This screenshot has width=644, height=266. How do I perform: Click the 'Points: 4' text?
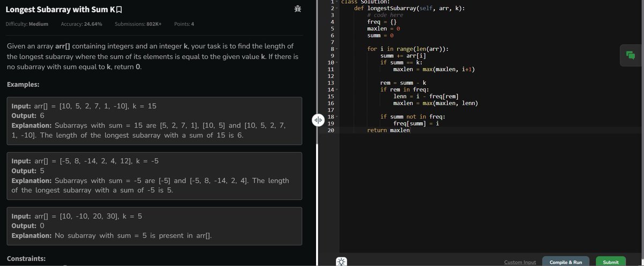coord(184,24)
